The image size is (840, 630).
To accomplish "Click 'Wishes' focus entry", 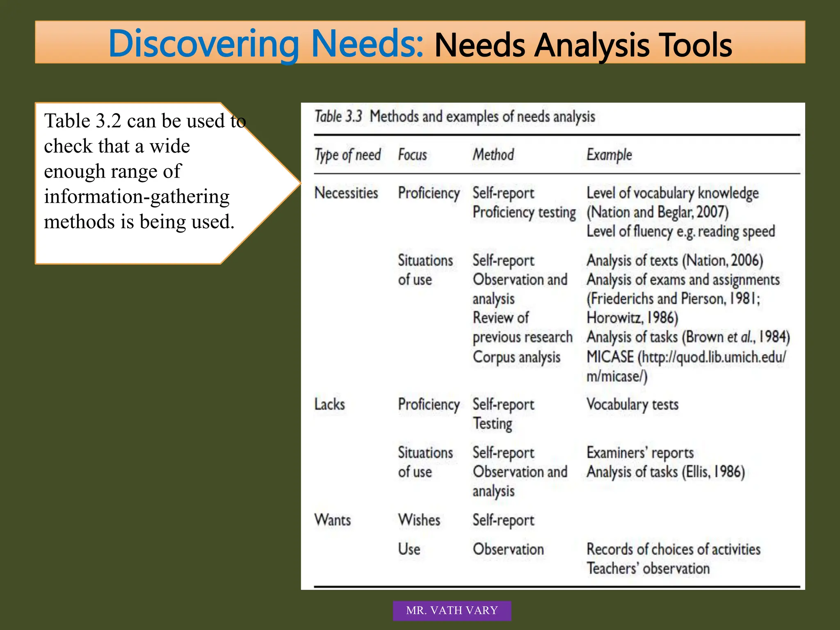I will pos(419,520).
